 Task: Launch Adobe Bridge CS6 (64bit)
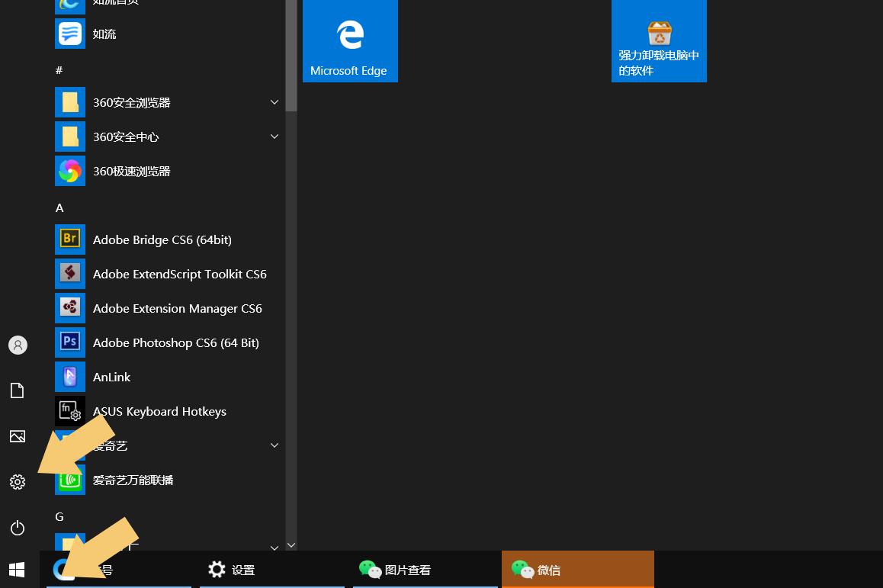(162, 239)
